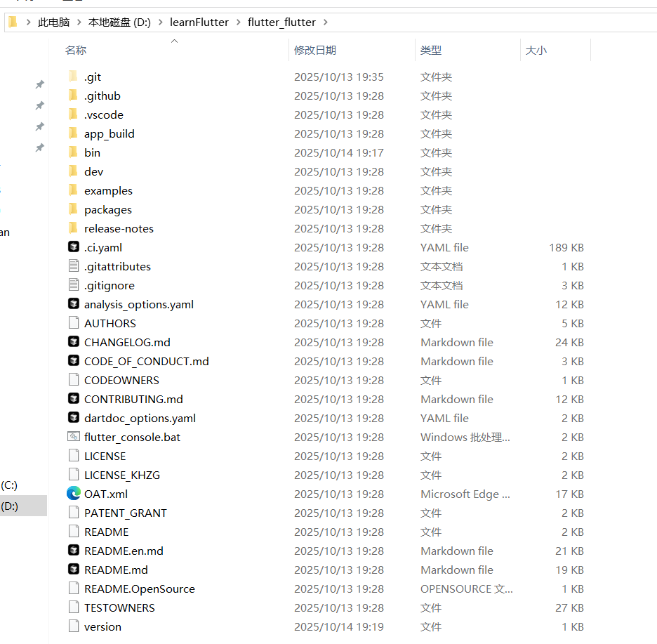Select the dev folder icon
This screenshot has height=644, width=657.
coord(73,171)
